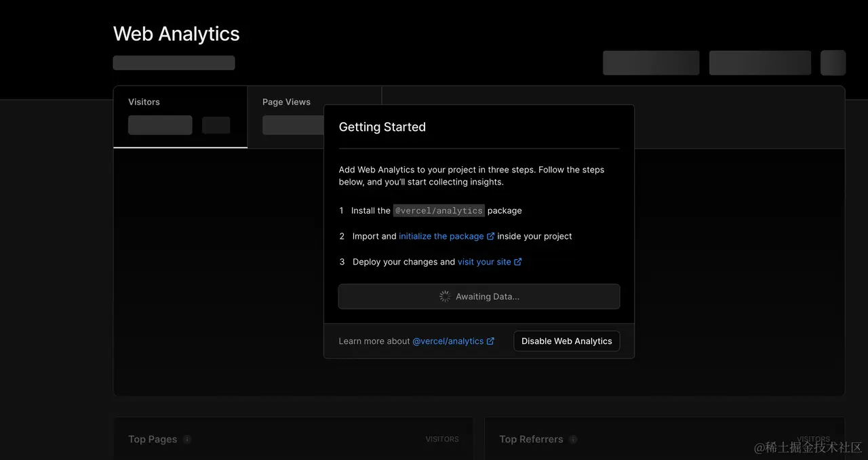Click the placeholder bar under the Web Analytics title
Viewport: 868px width, 460px height.
click(174, 63)
